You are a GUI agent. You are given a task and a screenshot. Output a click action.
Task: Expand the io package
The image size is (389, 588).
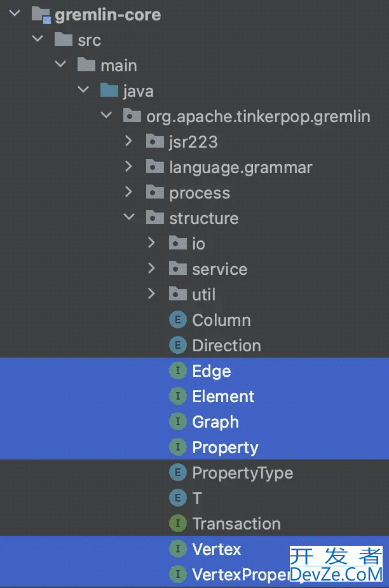(x=151, y=242)
